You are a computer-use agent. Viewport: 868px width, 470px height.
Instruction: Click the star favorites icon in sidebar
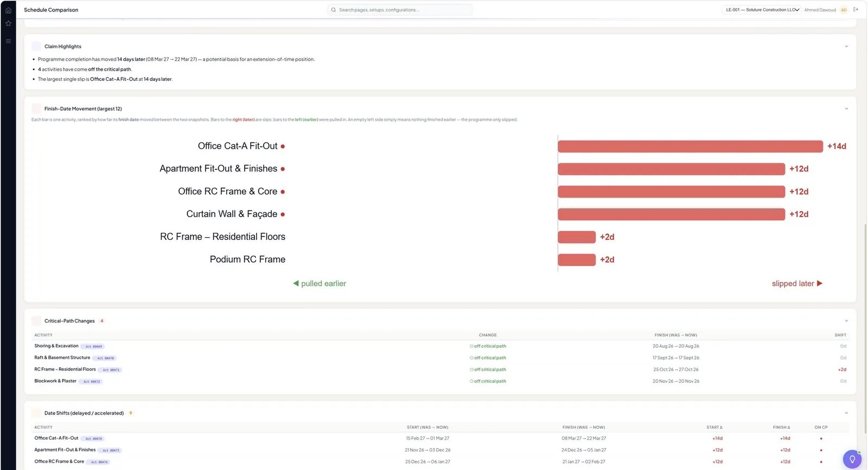[8, 23]
